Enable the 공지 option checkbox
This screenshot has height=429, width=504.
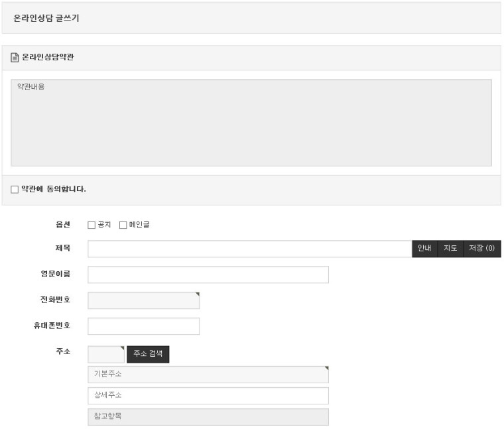(92, 225)
